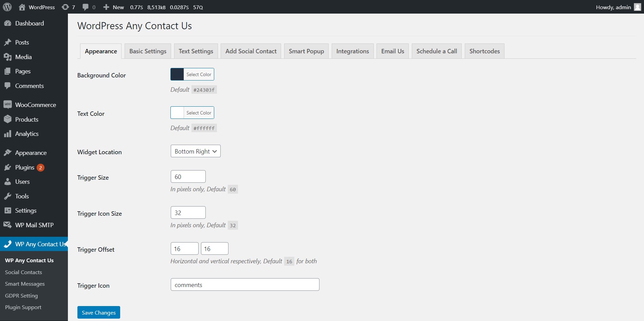Click the Tools wrench icon

click(7, 196)
